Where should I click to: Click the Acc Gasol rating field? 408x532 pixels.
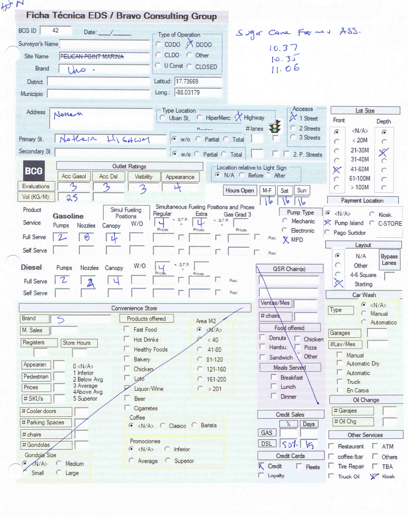[x=74, y=187]
